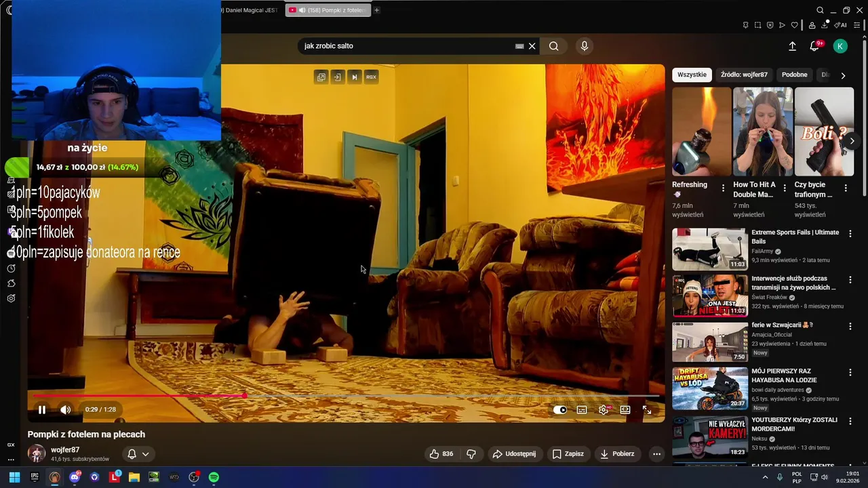Open options for 'ferie w Szwajcarii' video
The width and height of the screenshot is (868, 488).
(850, 326)
